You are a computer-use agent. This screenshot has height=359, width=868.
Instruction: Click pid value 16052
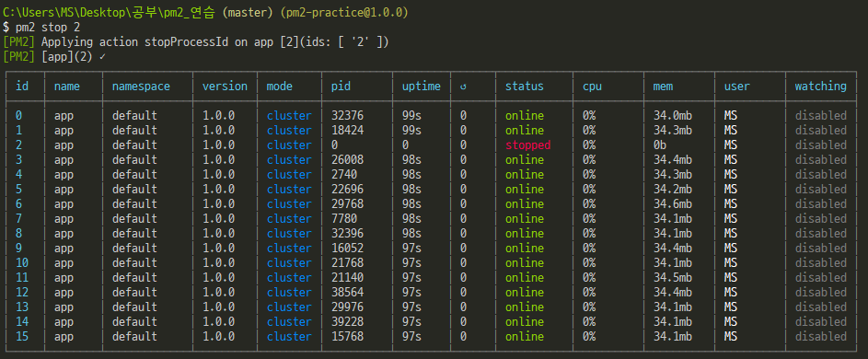[348, 248]
